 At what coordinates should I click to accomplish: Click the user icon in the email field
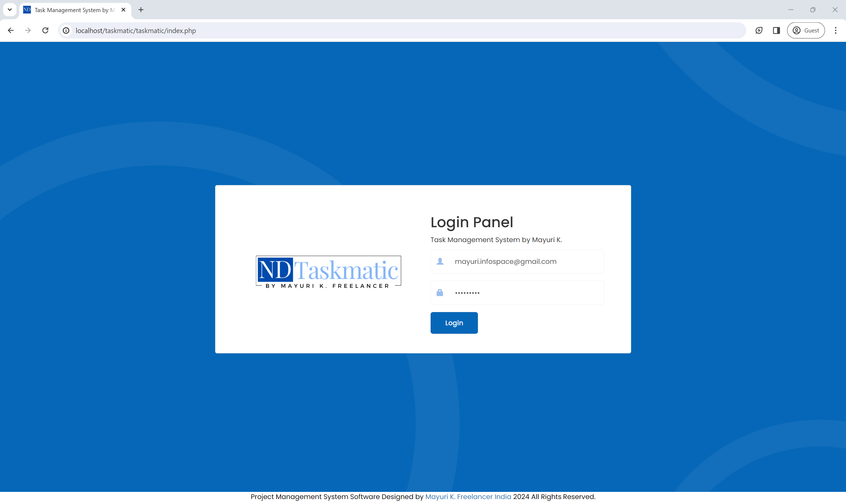pyautogui.click(x=440, y=261)
